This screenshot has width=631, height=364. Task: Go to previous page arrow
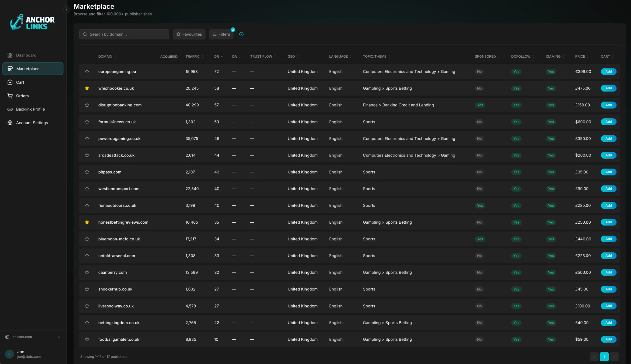(x=594, y=357)
